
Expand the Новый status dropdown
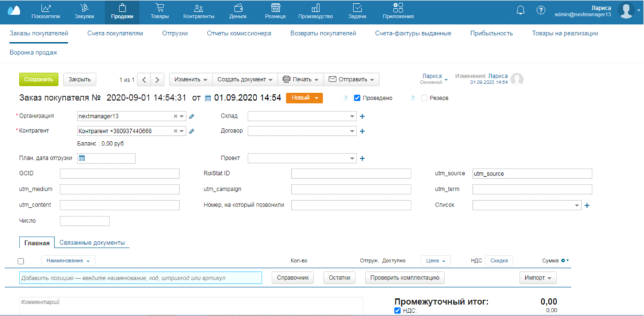tap(304, 98)
